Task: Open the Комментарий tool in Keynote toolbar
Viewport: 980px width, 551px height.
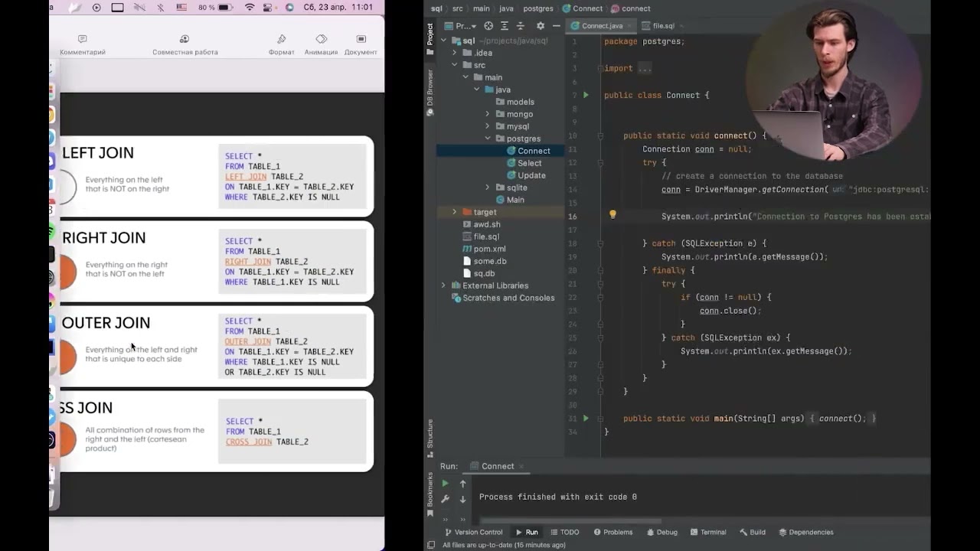Action: tap(83, 44)
